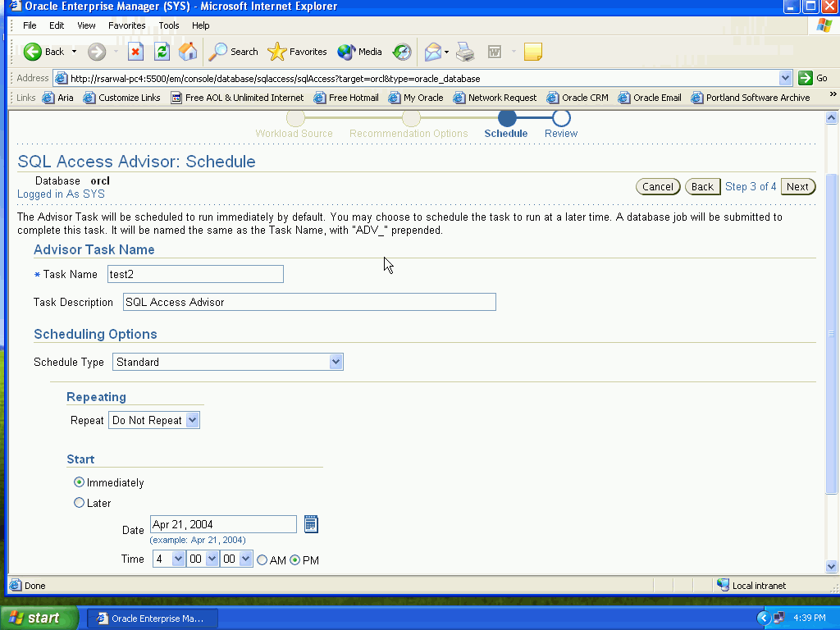Click the browser Home icon
Image resolution: width=840 pixels, height=630 pixels.
click(x=188, y=52)
